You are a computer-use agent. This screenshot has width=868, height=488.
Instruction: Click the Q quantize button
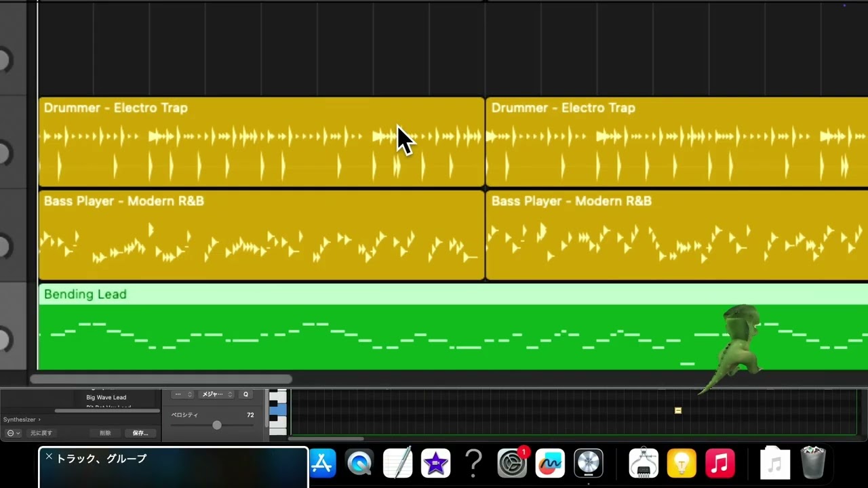(245, 394)
